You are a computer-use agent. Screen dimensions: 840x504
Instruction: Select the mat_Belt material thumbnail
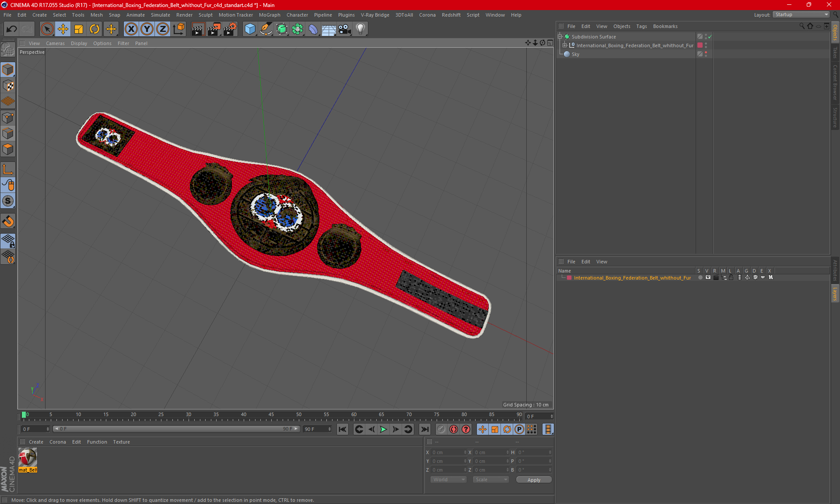point(28,458)
